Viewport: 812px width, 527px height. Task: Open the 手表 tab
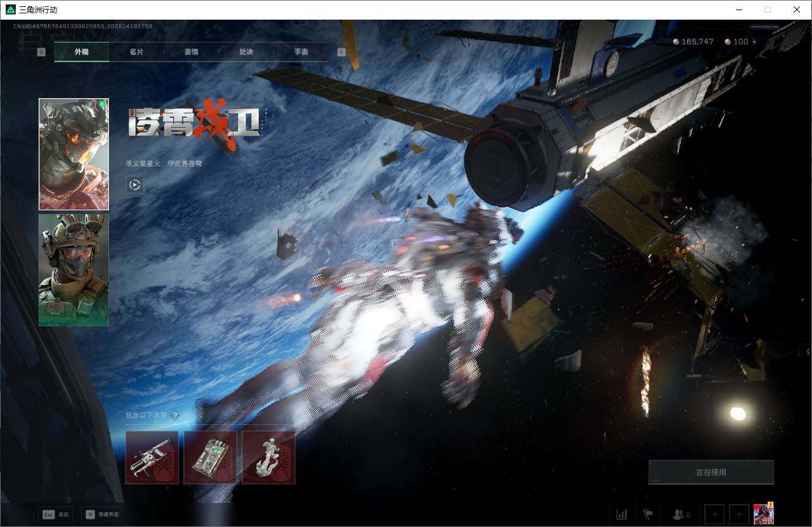(x=301, y=52)
